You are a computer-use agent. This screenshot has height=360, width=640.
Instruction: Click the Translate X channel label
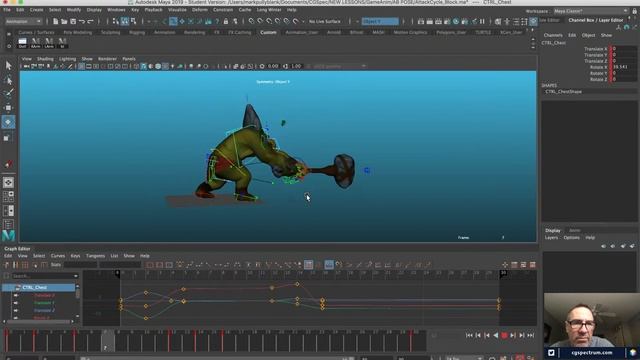click(596, 49)
